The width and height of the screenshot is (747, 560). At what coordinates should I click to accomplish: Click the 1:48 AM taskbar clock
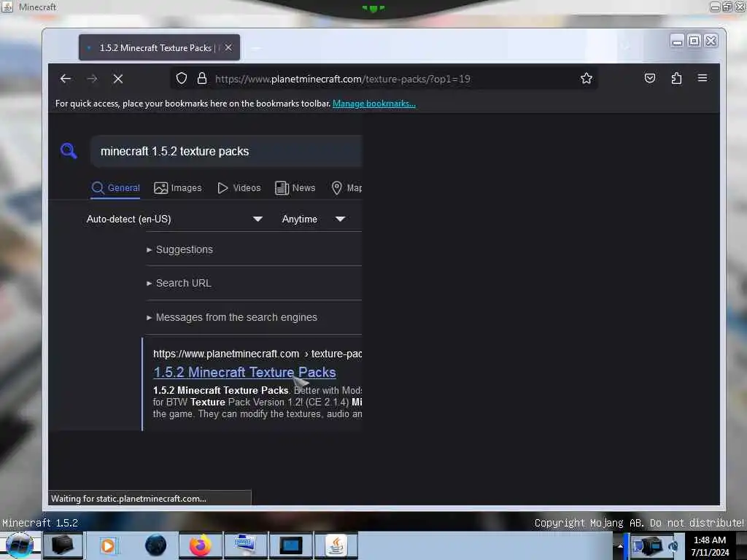pos(710,545)
